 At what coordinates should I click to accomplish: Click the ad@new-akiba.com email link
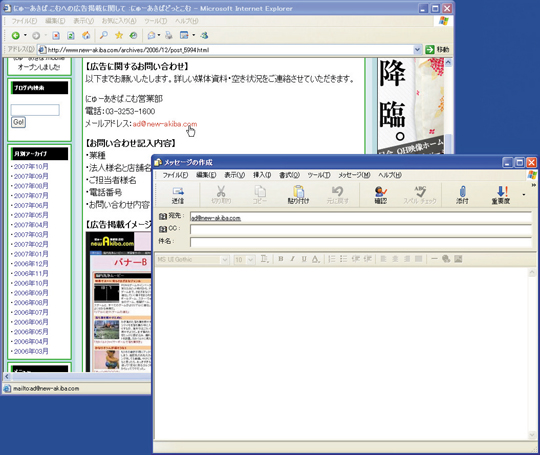pos(165,124)
